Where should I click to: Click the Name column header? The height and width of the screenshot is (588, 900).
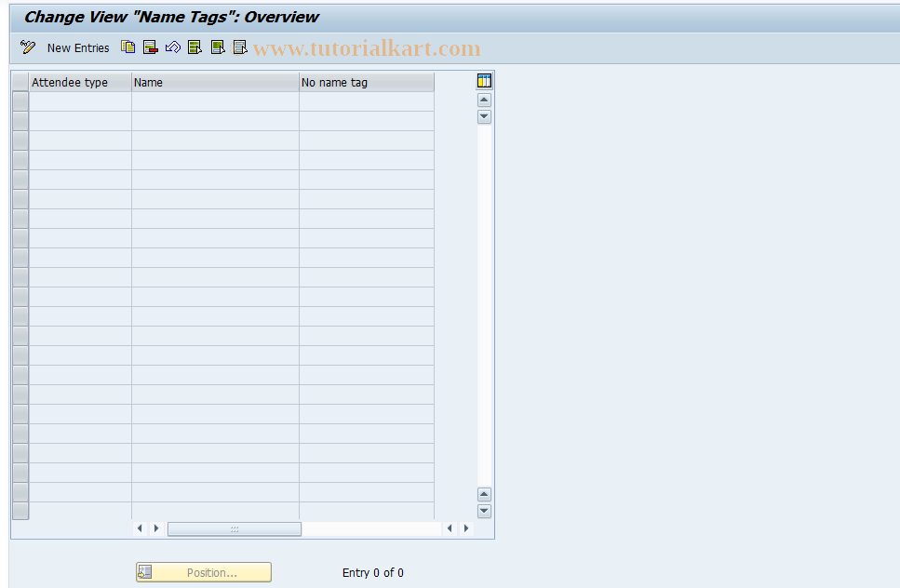215,83
